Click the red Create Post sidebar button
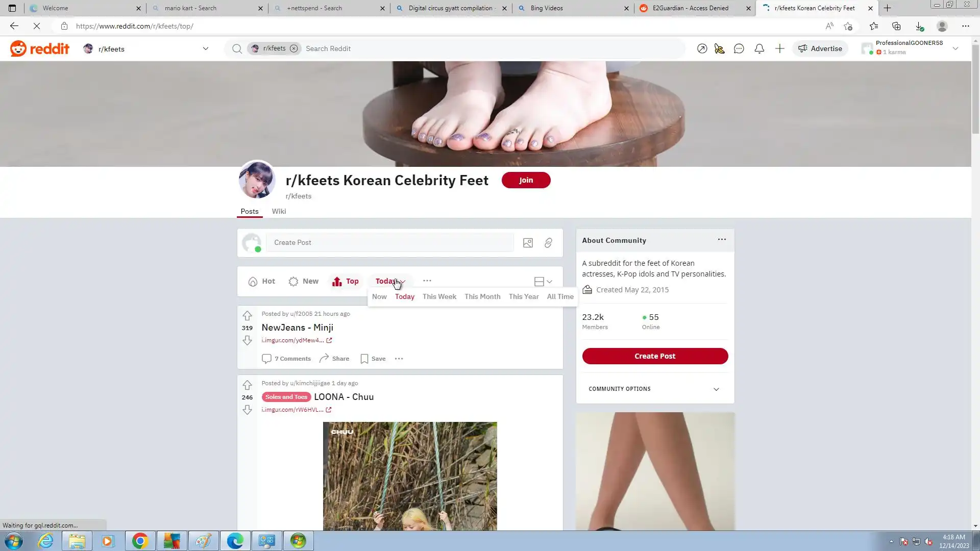This screenshot has height=551, width=980. point(654,356)
